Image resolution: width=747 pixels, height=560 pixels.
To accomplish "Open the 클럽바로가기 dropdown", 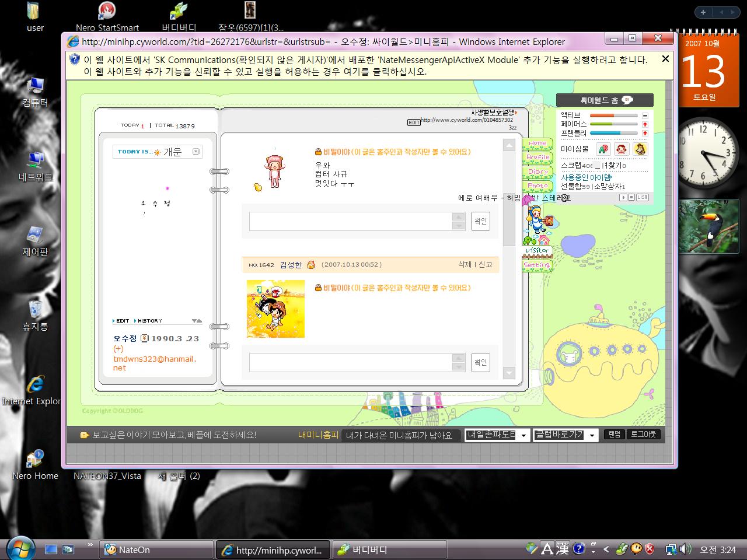I will (592, 435).
